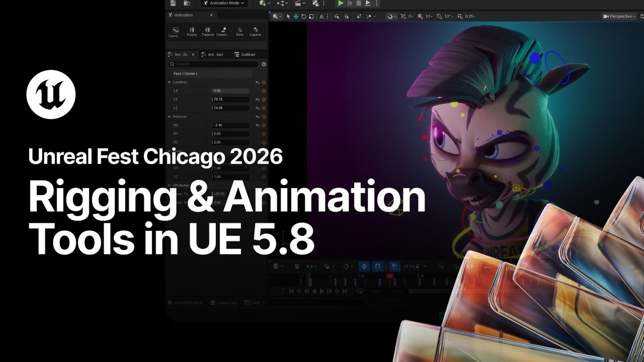Screen dimensions: 644x362
Task: Switch to the Anim Details tab
Action: pyautogui.click(x=181, y=54)
